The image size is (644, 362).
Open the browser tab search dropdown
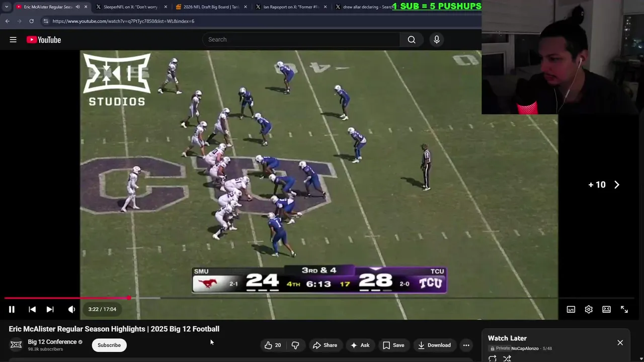click(x=6, y=7)
